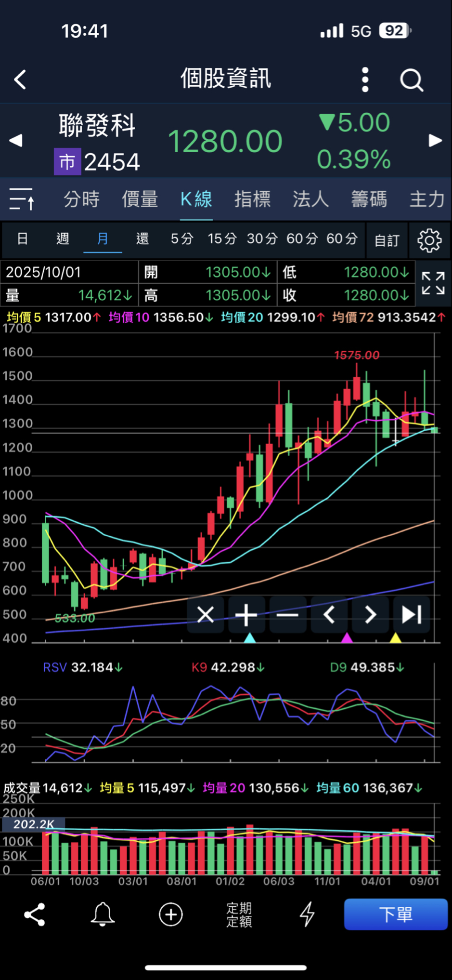Expand chart to fullscreen
Image resolution: width=452 pixels, height=980 pixels.
433,283
